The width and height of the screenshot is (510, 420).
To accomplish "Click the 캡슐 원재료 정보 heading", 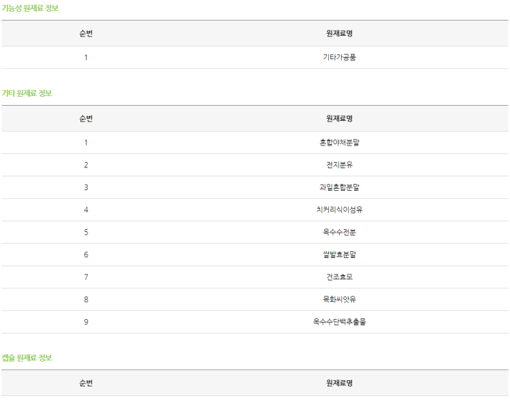I will click(x=27, y=358).
